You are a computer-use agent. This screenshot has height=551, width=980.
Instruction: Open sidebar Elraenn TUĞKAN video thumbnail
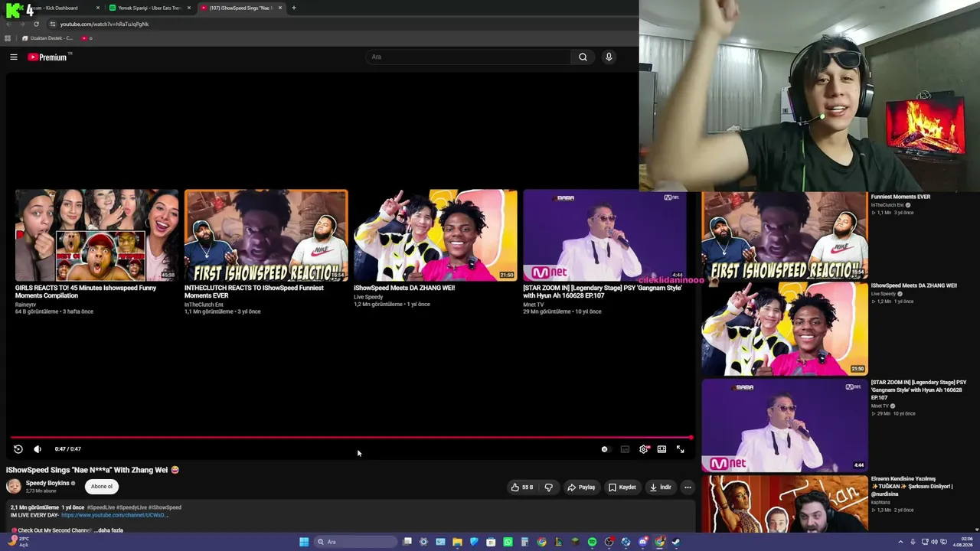click(785, 504)
